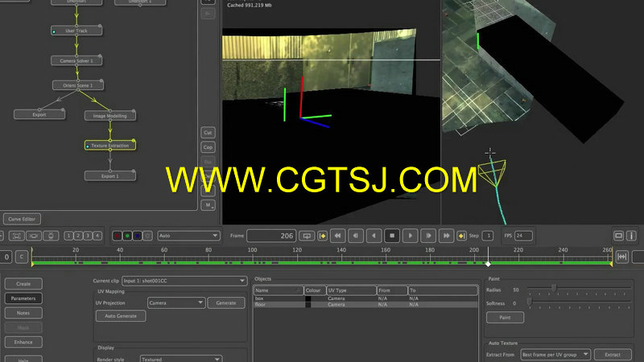Click the camera view icon in toolbar
This screenshot has width=644, height=362.
[34, 236]
